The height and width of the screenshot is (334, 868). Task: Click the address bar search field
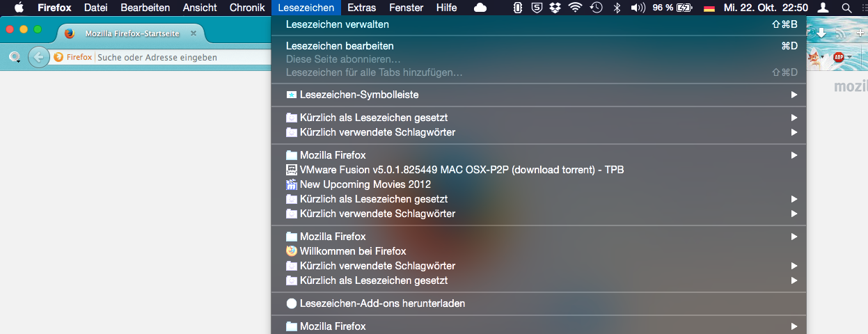click(181, 57)
